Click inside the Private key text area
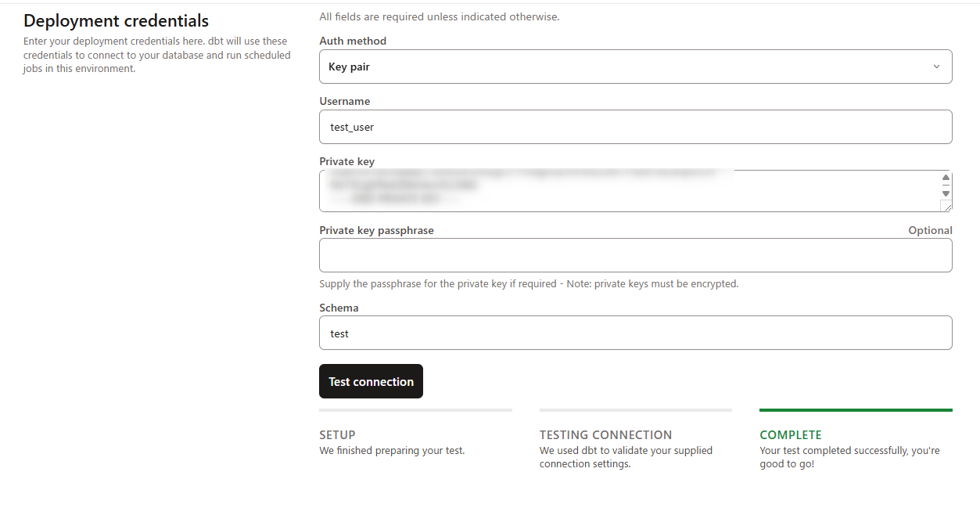Image resolution: width=980 pixels, height=508 pixels. click(x=626, y=191)
